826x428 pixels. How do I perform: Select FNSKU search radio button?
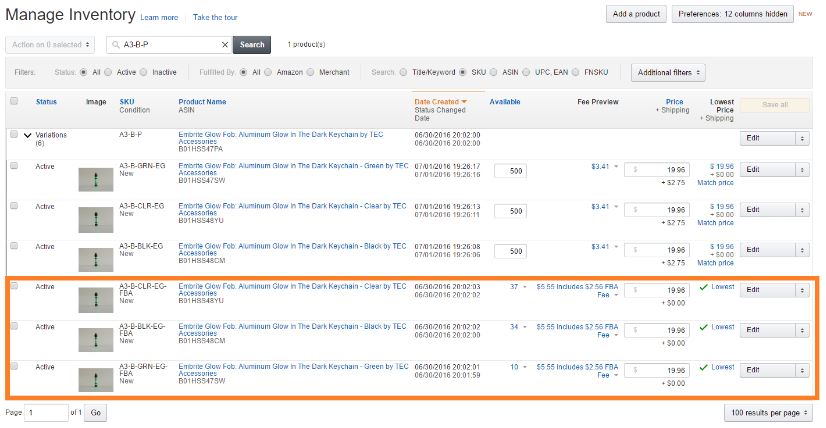pos(576,72)
